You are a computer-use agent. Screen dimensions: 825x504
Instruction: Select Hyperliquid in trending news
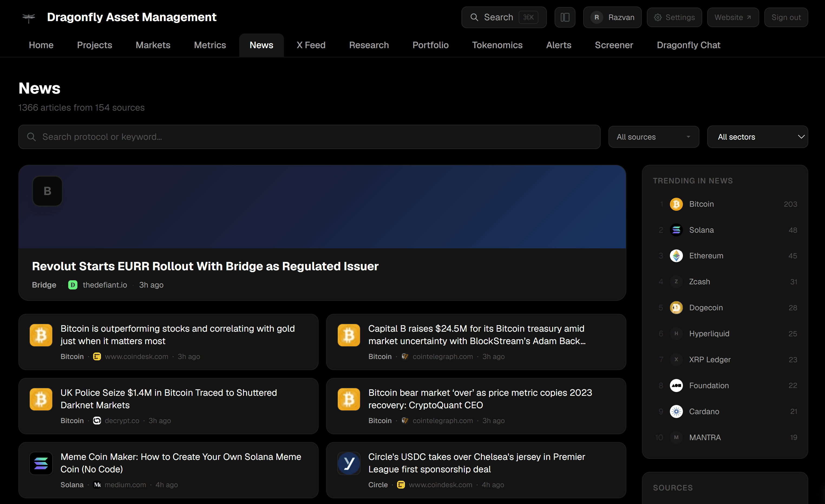725,334
